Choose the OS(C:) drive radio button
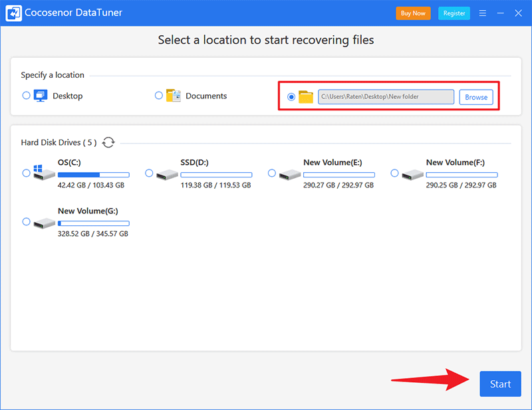Image resolution: width=532 pixels, height=410 pixels. pyautogui.click(x=26, y=173)
